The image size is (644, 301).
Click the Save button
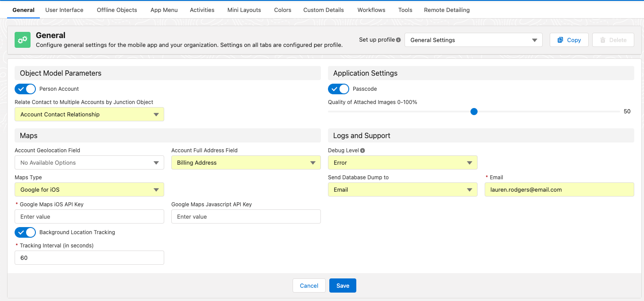click(343, 286)
